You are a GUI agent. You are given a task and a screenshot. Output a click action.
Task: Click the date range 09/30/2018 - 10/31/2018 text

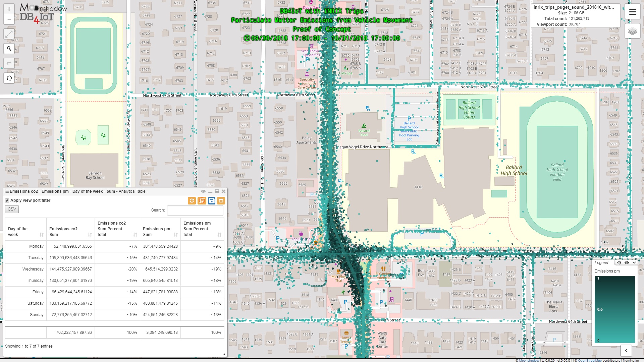325,38
